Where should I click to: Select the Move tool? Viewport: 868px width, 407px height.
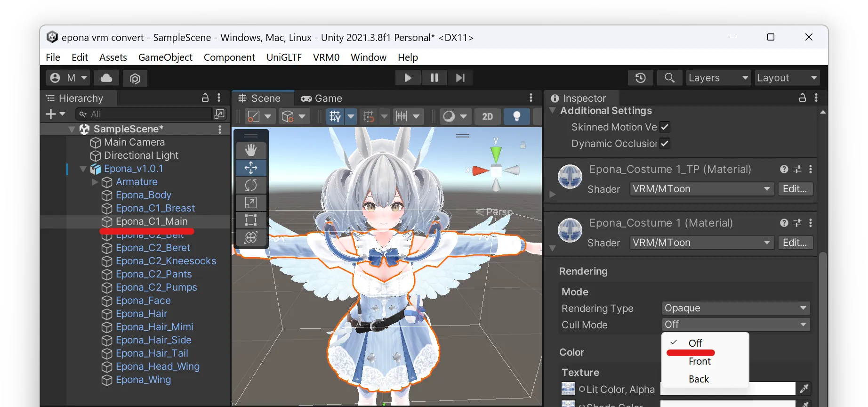pos(251,168)
